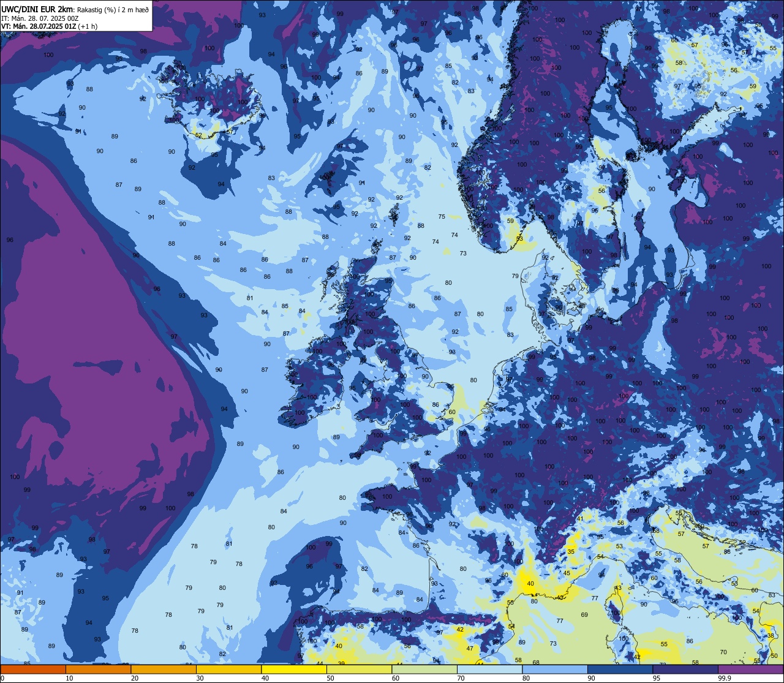This screenshot has width=784, height=683.
Task: Click the 80–90 medium blue legend swatch
Action: 555,670
